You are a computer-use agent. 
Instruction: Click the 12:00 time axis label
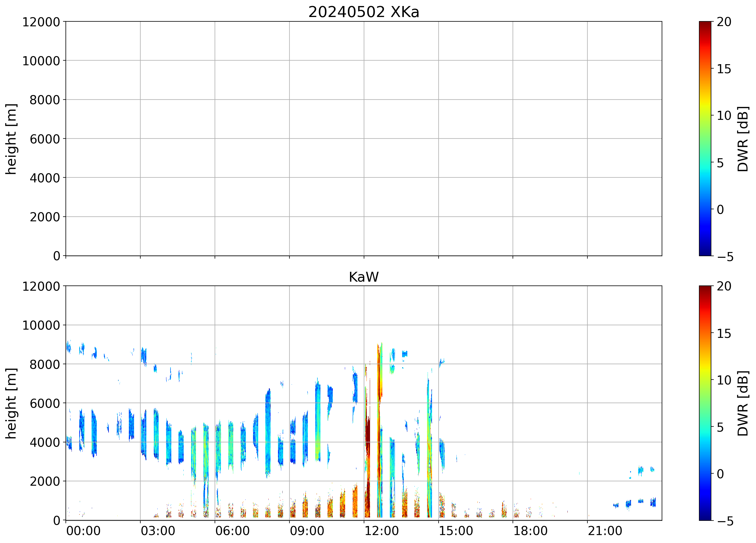click(x=381, y=531)
